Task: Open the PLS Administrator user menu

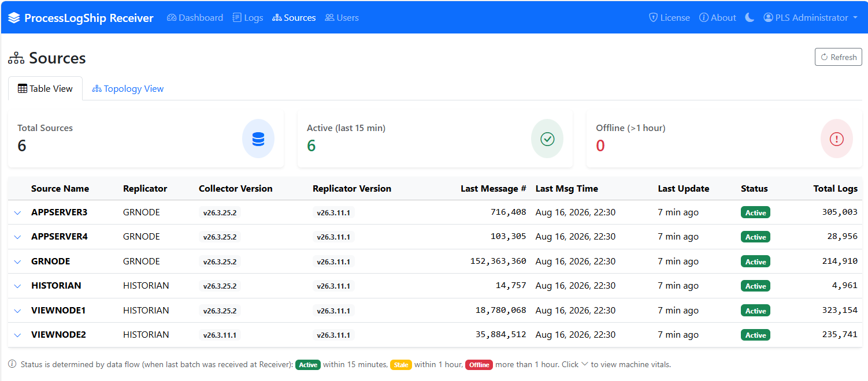Action: (x=811, y=18)
